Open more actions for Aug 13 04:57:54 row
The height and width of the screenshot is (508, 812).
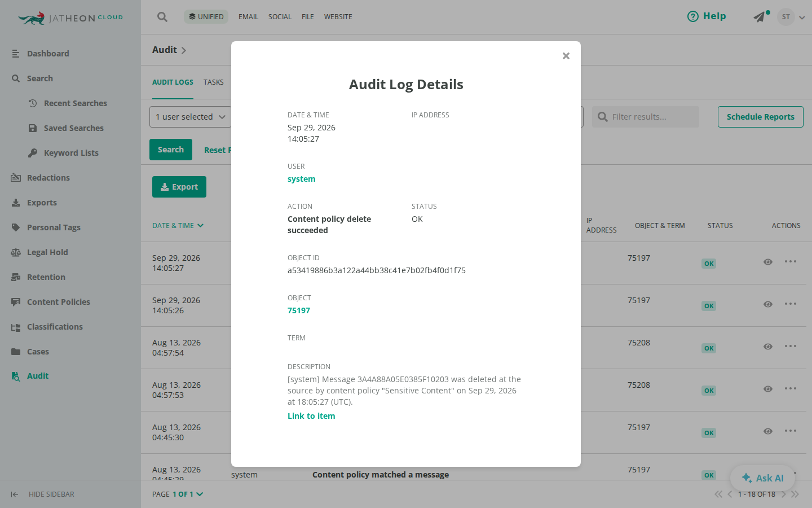point(791,346)
